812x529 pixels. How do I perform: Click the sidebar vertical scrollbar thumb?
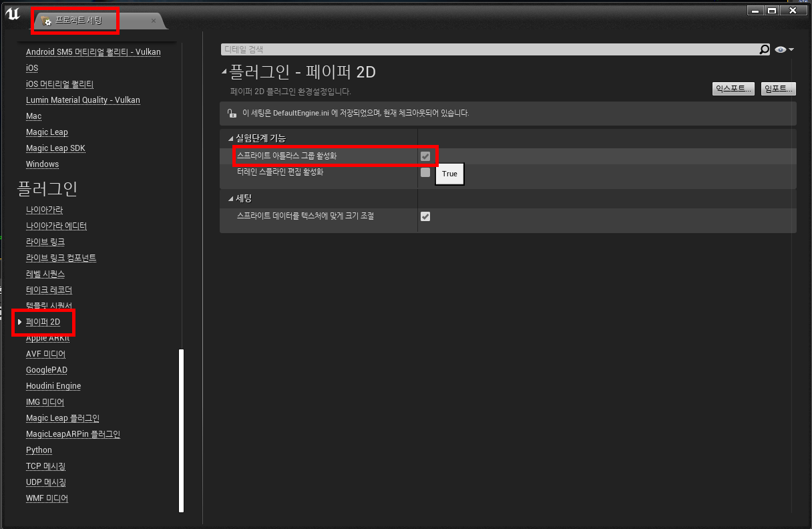tap(181, 430)
